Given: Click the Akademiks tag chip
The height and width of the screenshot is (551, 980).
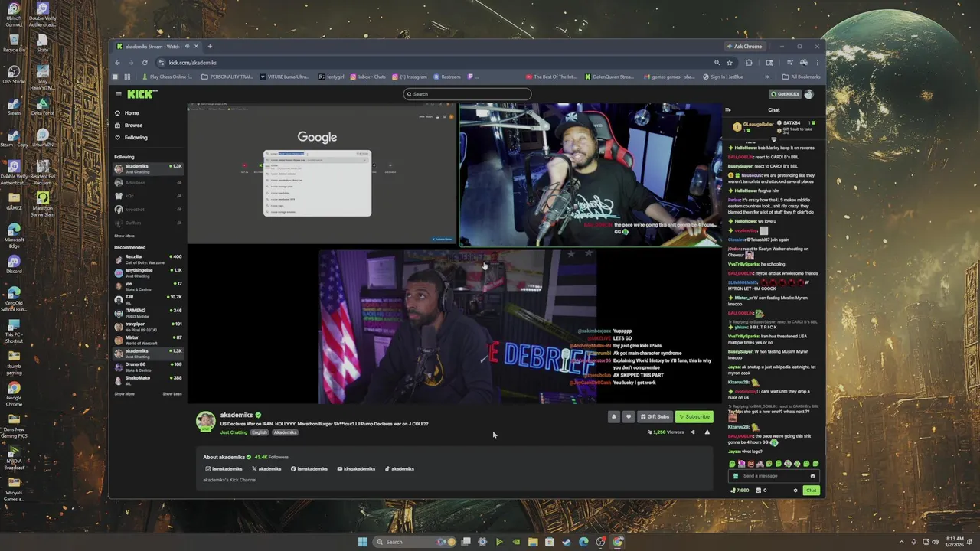Looking at the screenshot, I should pyautogui.click(x=285, y=432).
